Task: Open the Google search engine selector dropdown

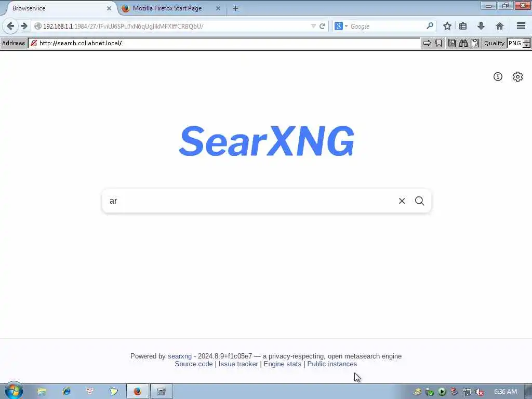Action: 341,26
